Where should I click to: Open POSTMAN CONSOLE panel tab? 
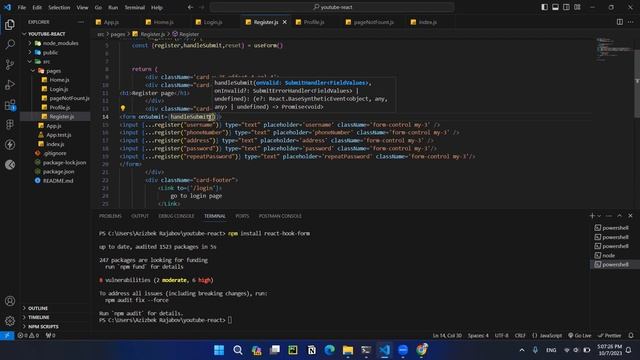click(x=280, y=216)
